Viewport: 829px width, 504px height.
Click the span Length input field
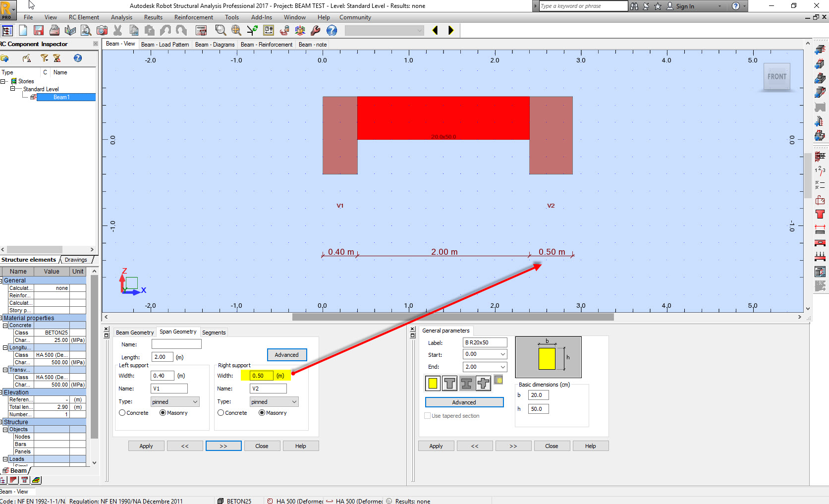pyautogui.click(x=163, y=357)
